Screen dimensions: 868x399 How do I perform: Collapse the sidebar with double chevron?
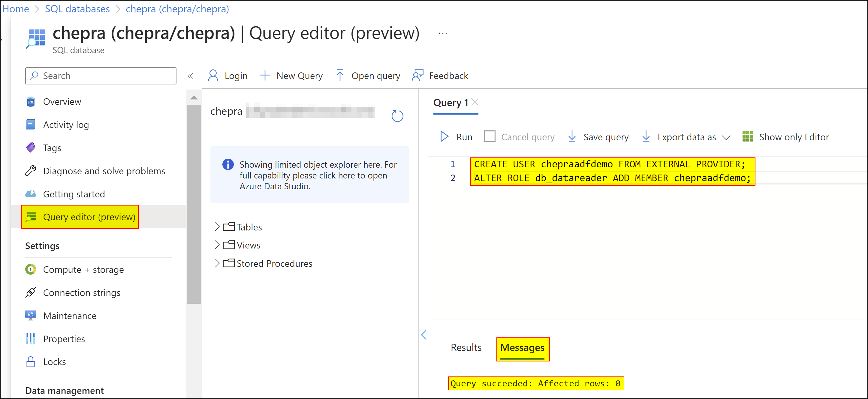pyautogui.click(x=190, y=76)
